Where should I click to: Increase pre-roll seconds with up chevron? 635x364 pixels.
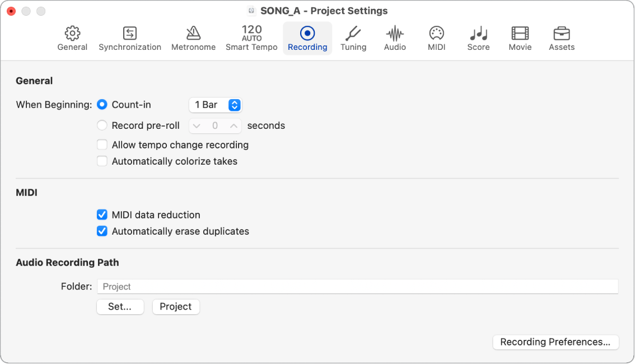(x=234, y=126)
